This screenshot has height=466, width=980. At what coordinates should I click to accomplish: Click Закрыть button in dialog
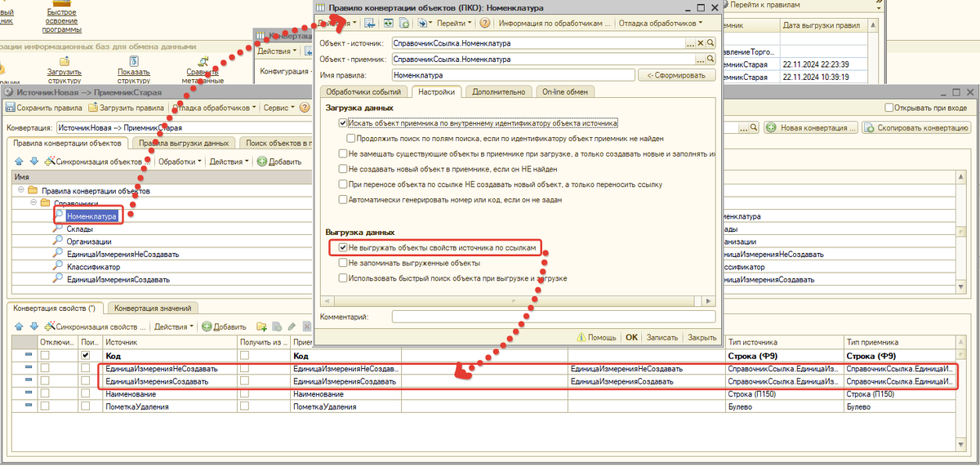click(702, 337)
